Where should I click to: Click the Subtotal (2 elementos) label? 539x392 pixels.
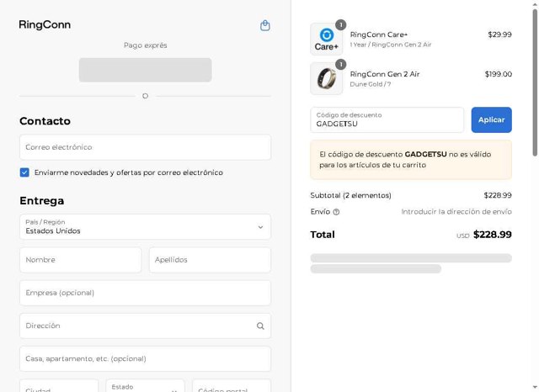[350, 195]
